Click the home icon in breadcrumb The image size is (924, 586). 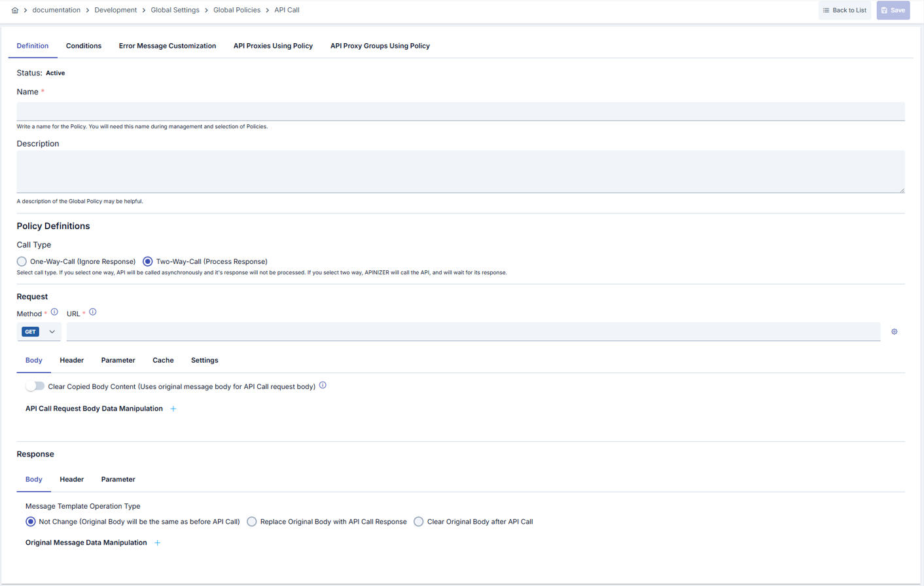tap(15, 10)
